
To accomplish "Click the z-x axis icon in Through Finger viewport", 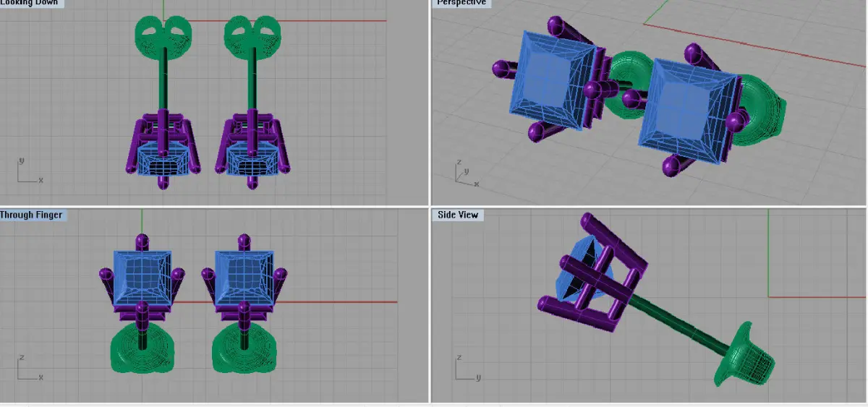I will (30, 367).
